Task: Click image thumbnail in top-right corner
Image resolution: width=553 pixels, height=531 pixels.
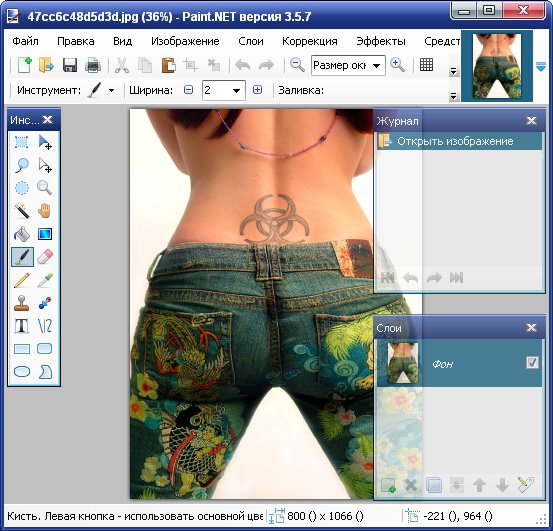Action: click(497, 66)
